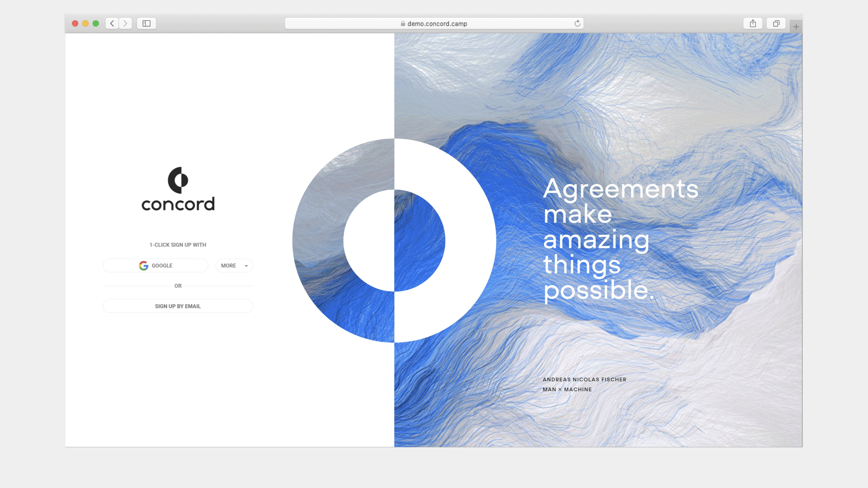Screen dimensions: 868x488
Task: Reload page via the refresh icon
Action: (577, 23)
